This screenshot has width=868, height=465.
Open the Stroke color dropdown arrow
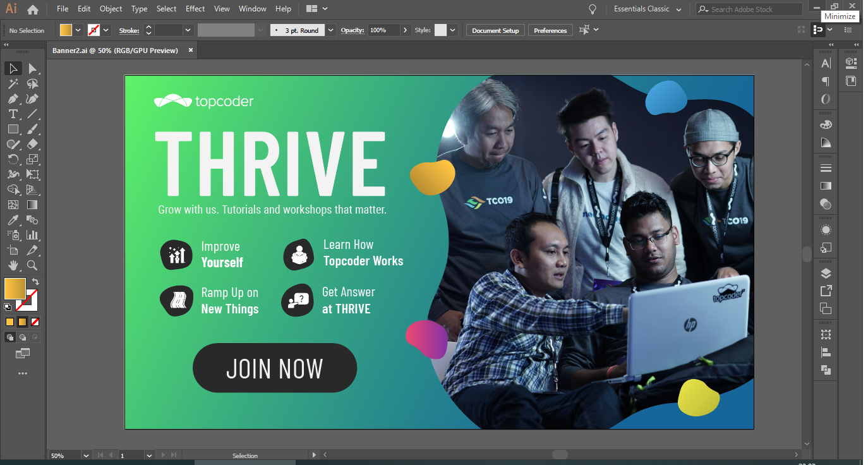[x=105, y=30]
